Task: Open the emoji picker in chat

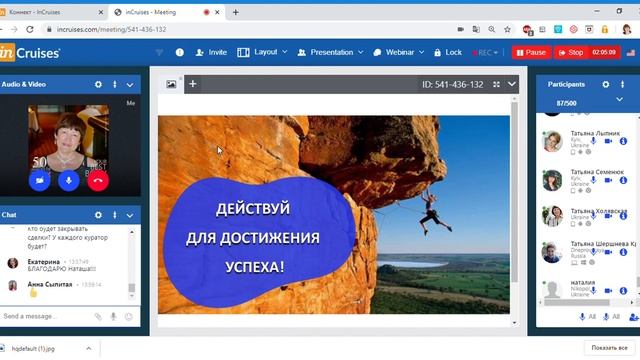Action: (129, 316)
